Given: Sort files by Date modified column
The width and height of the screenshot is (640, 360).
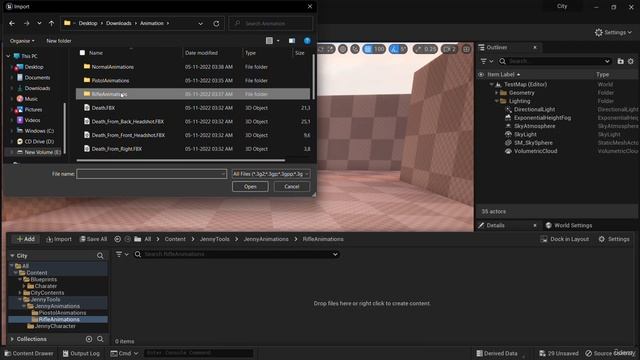Looking at the screenshot, I should [201, 53].
